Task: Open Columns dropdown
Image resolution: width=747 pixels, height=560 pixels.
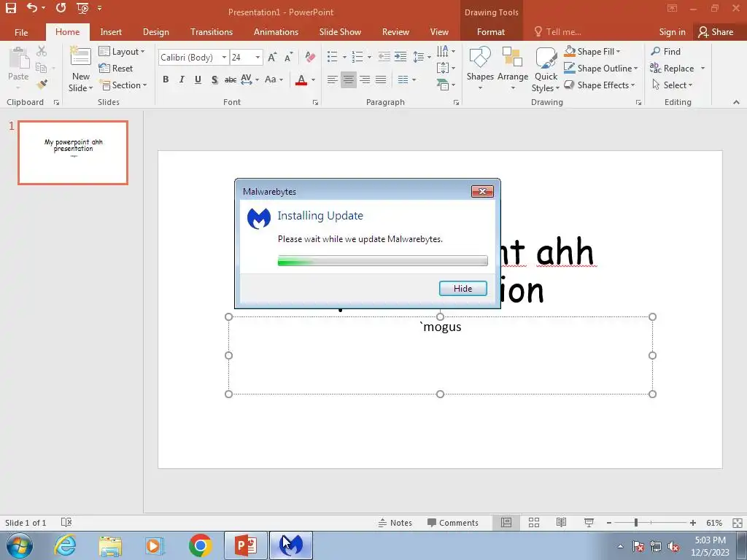Action: (407, 79)
